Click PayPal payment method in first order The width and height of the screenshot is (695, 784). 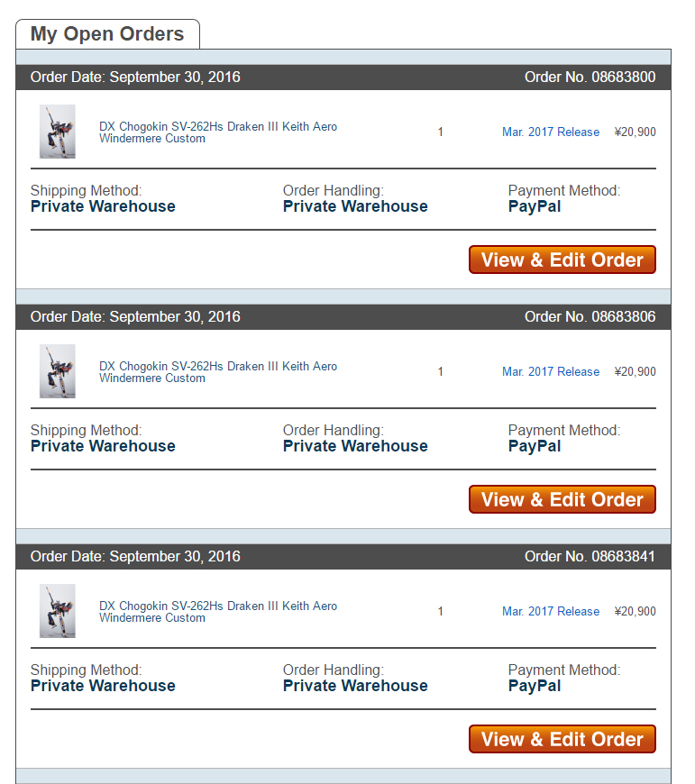pyautogui.click(x=535, y=206)
